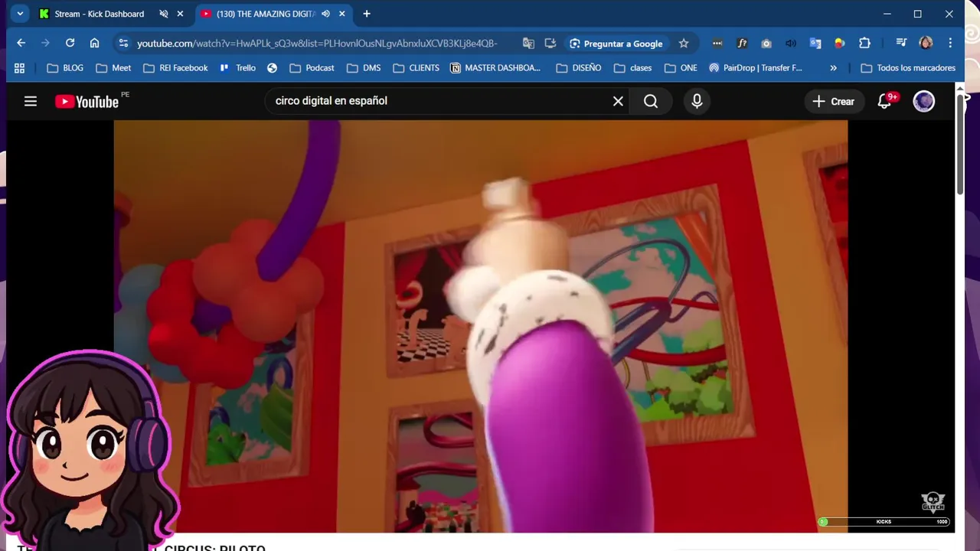The width and height of the screenshot is (980, 551).
Task: Click the Crear button
Action: [834, 101]
